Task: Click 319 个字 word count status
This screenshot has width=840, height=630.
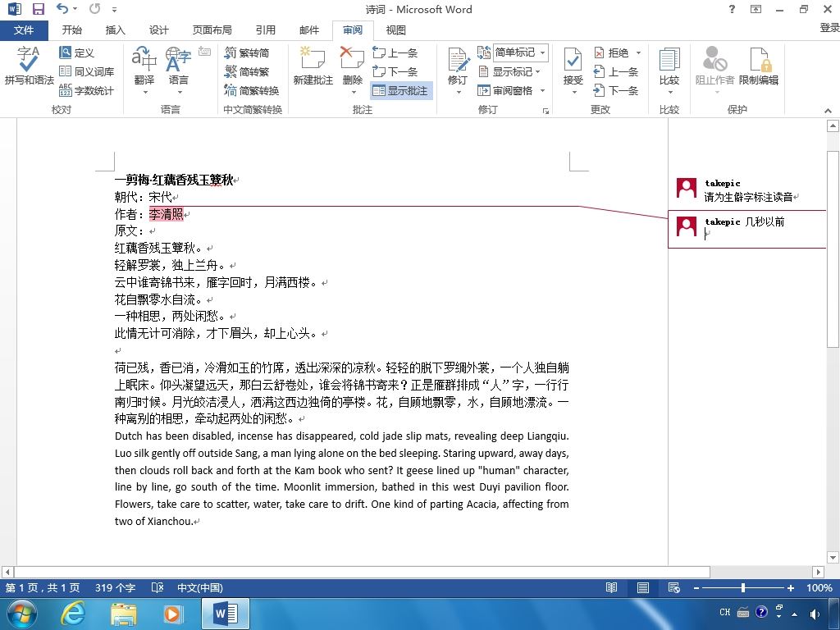Action: pyautogui.click(x=115, y=587)
